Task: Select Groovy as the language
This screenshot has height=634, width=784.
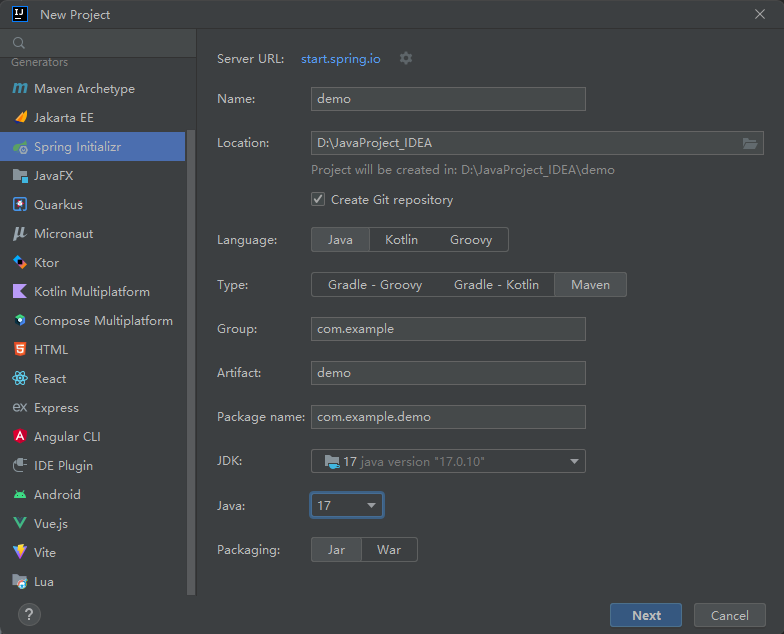Action: coord(471,240)
